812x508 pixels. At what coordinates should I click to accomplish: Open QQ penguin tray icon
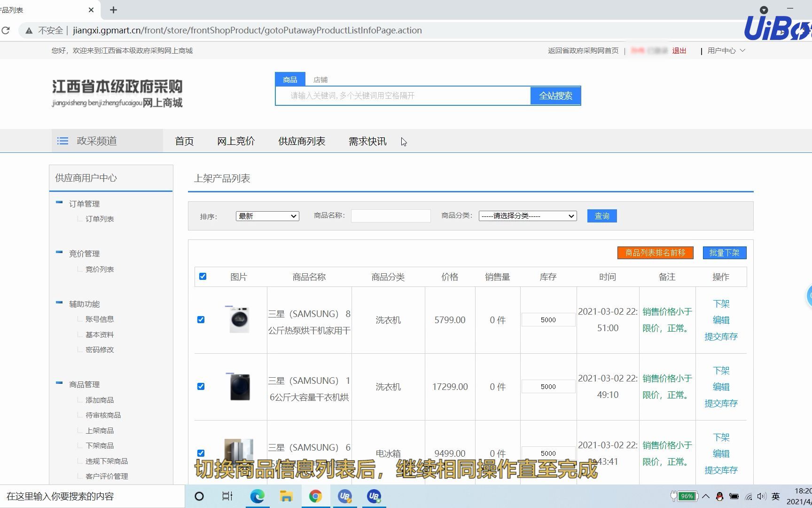point(719,496)
